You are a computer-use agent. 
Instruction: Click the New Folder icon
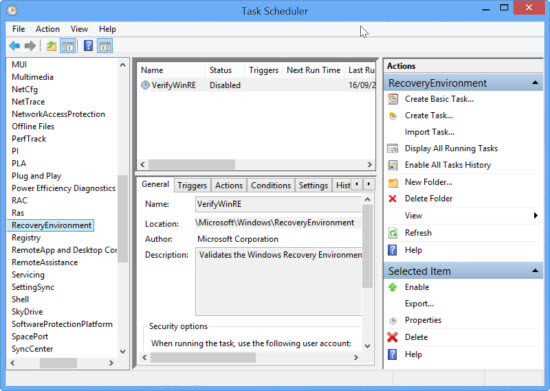[x=393, y=182]
